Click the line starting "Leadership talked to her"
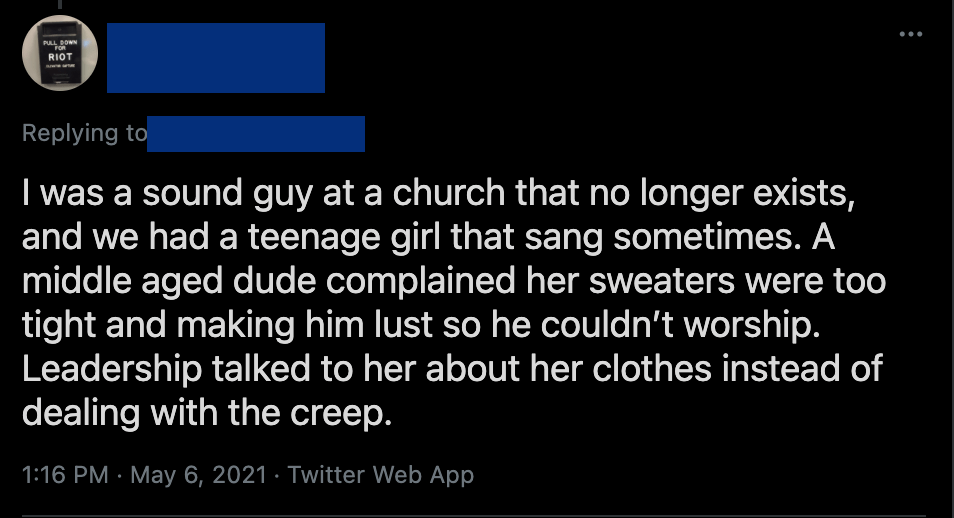 [452, 368]
